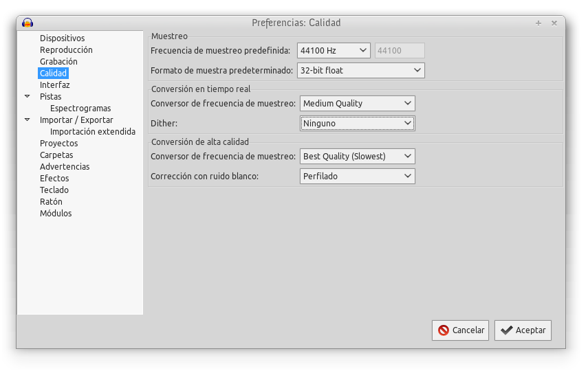Open Espectrogramas under Pistas
The image size is (588, 373).
tap(80, 109)
